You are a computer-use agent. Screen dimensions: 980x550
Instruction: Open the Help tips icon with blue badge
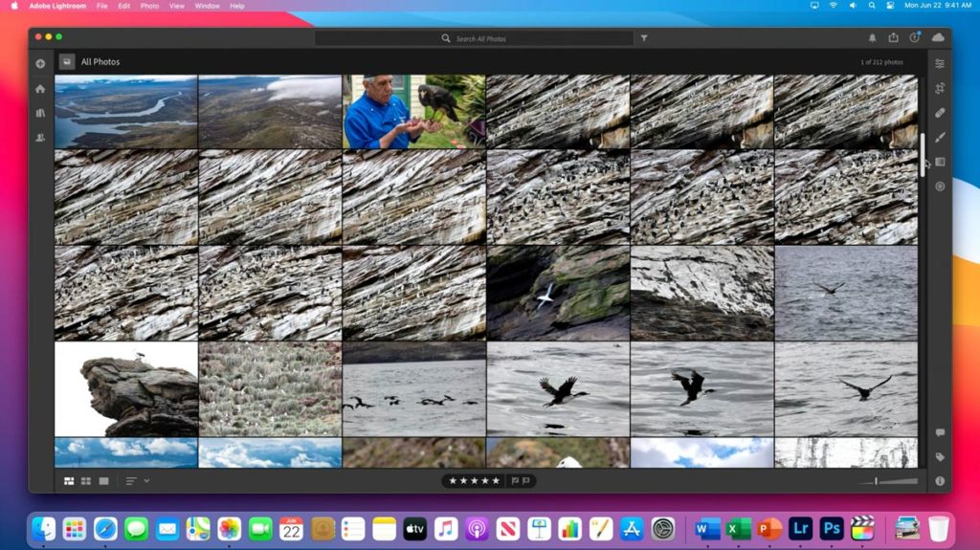[x=914, y=37]
